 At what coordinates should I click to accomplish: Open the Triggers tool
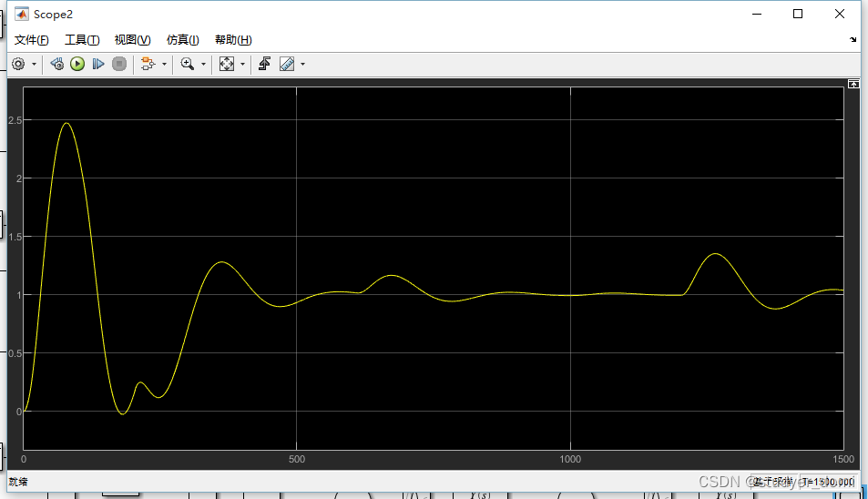pyautogui.click(x=265, y=64)
